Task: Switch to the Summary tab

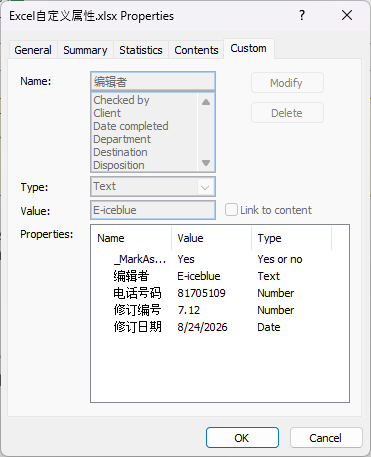Action: click(85, 50)
